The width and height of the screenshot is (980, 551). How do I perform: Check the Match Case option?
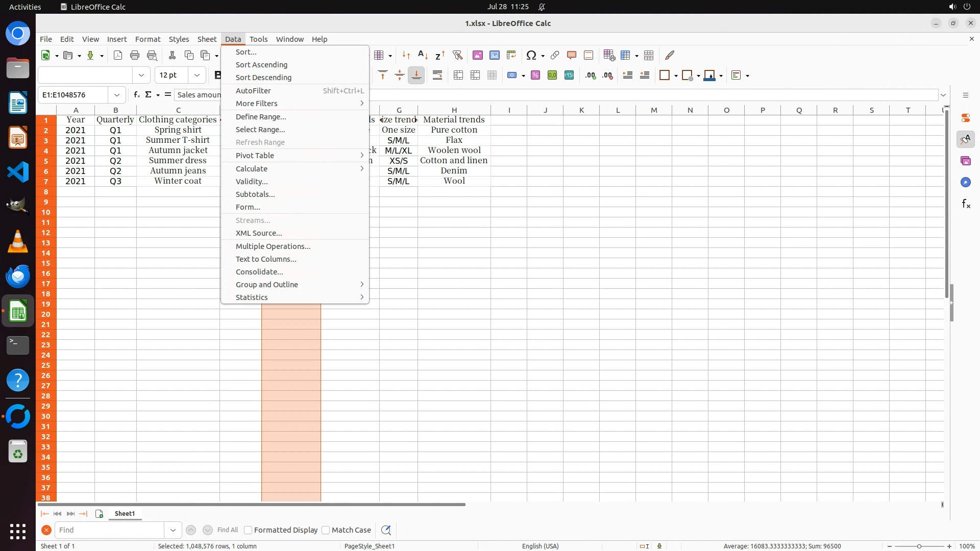[x=326, y=530]
